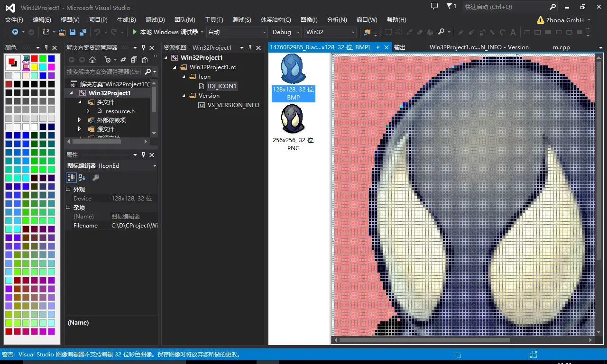
Task: Open the 工具(T) menu
Action: (214, 19)
